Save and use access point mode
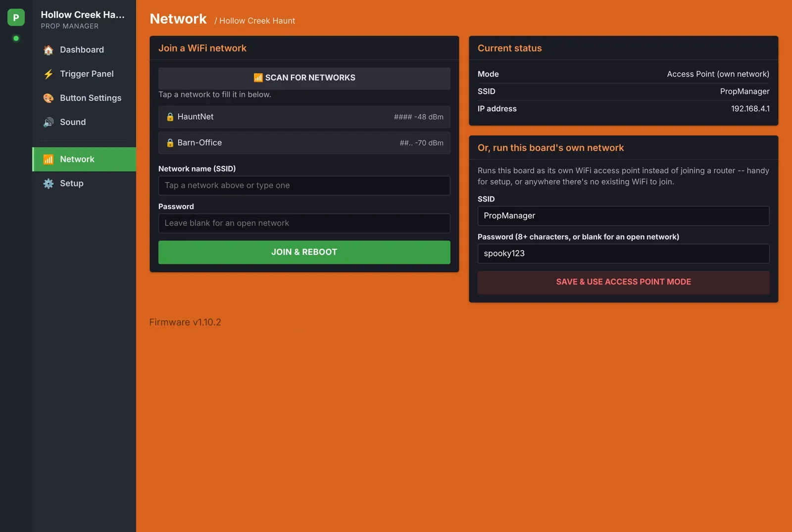Screen dimensions: 792x532 coord(623,282)
